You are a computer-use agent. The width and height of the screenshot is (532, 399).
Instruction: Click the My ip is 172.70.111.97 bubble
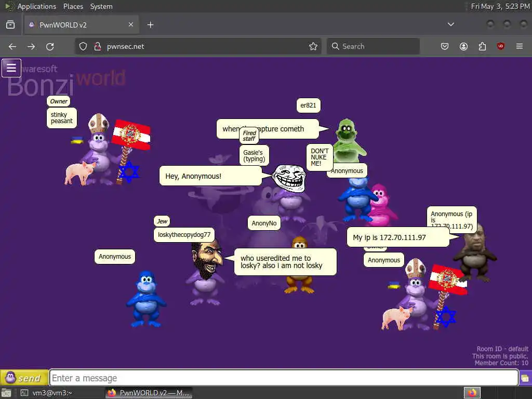click(x=398, y=237)
